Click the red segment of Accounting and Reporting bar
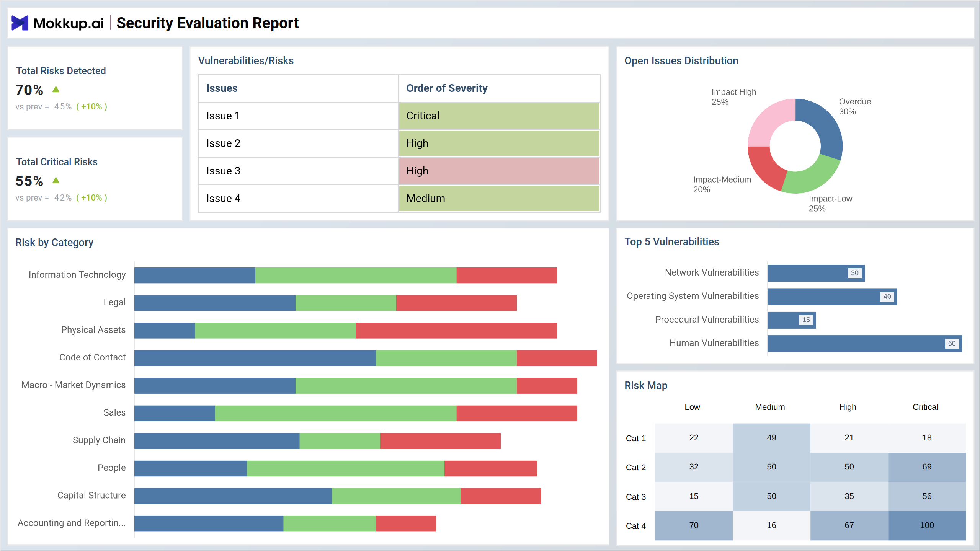Image resolution: width=980 pixels, height=551 pixels. 406,523
